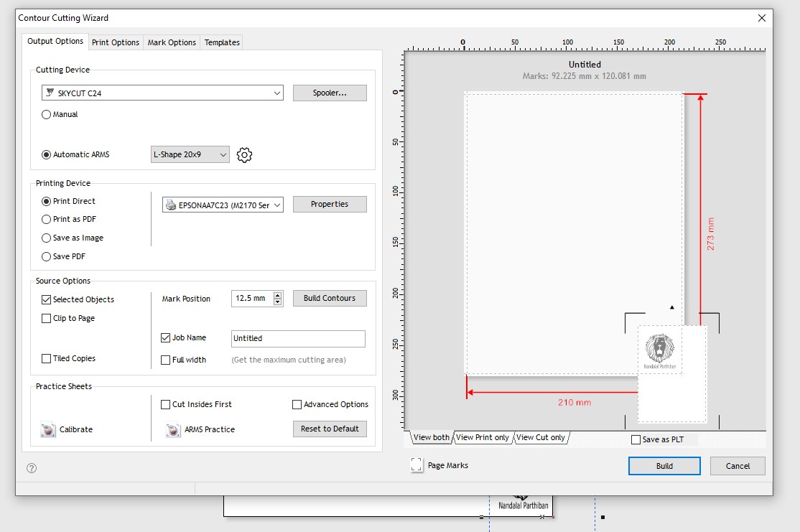Enable Advanced Options checkbox
Viewport: 800px width, 532px height.
[297, 404]
